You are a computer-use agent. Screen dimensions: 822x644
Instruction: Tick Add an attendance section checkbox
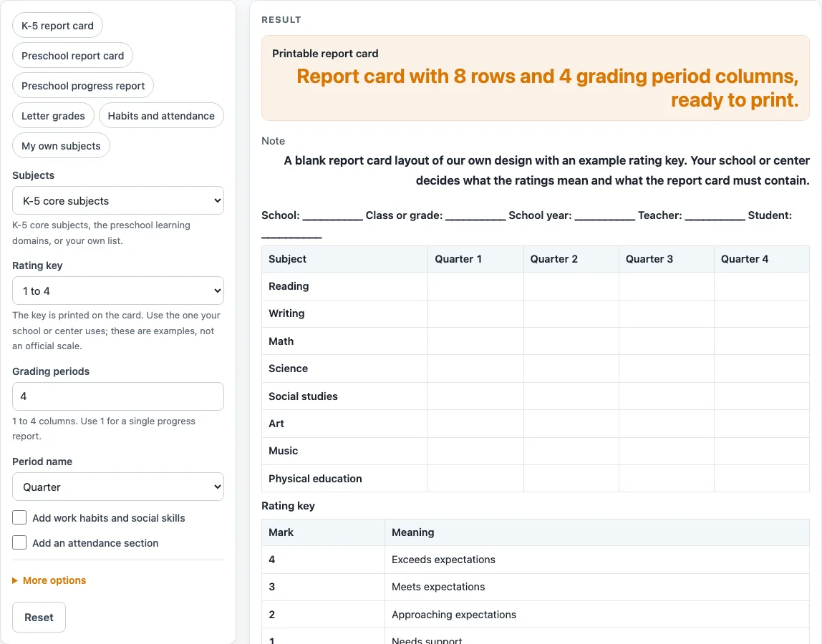(x=19, y=542)
